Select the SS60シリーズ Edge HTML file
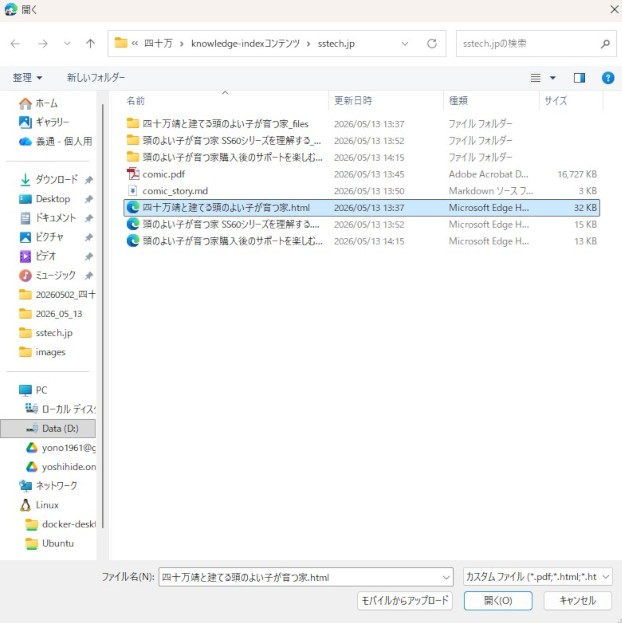 coord(362,224)
